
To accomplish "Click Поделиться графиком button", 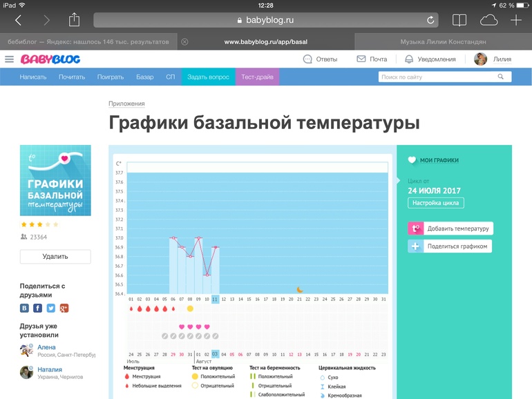I will point(450,246).
